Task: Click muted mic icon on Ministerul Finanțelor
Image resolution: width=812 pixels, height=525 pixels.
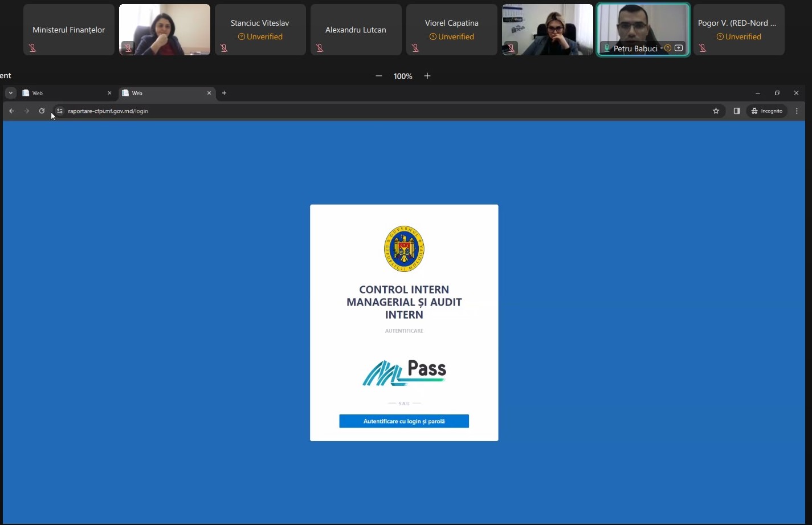Action: (x=32, y=48)
